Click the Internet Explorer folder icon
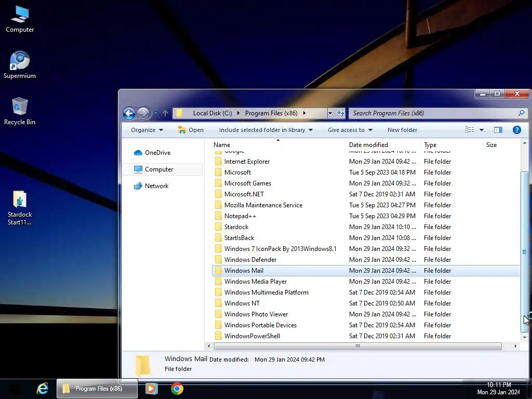This screenshot has height=399, width=532. click(x=218, y=162)
